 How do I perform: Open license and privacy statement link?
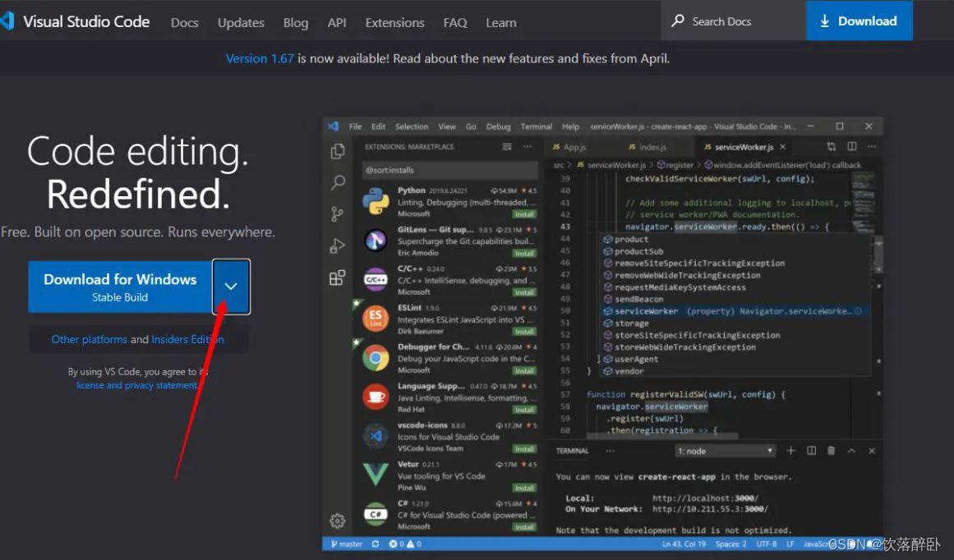(x=137, y=385)
